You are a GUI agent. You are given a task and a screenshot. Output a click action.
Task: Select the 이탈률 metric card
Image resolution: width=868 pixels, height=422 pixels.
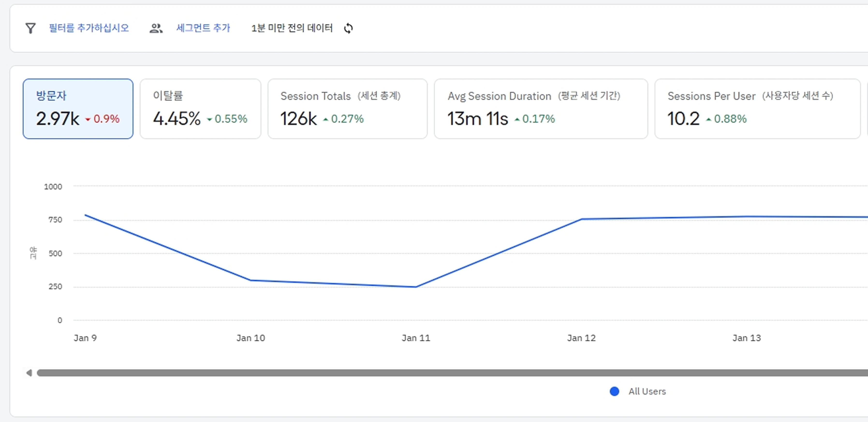click(x=200, y=108)
